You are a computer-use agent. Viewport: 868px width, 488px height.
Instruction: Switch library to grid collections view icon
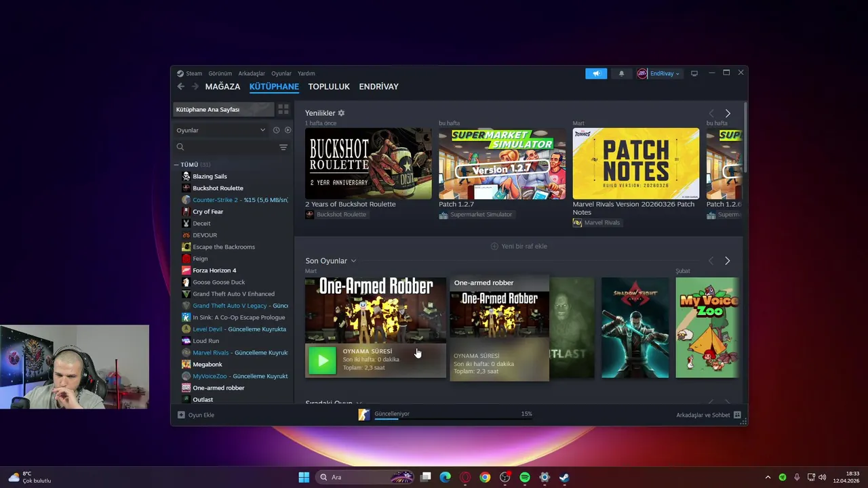tap(283, 109)
